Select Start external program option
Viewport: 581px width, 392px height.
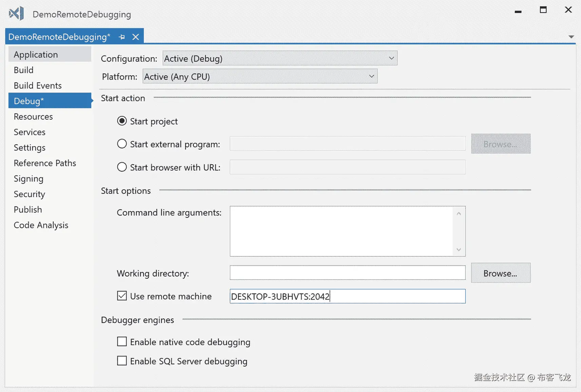(122, 144)
